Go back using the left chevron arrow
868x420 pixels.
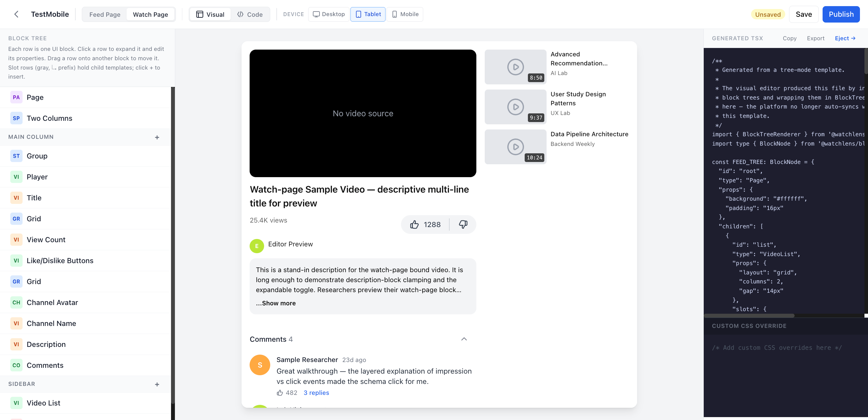16,14
